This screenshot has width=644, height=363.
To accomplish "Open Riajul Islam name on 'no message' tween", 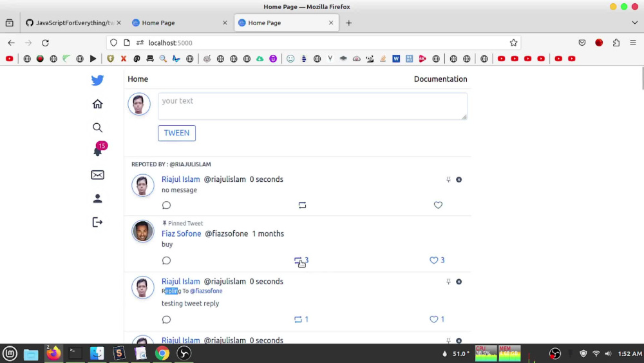I will click(181, 179).
